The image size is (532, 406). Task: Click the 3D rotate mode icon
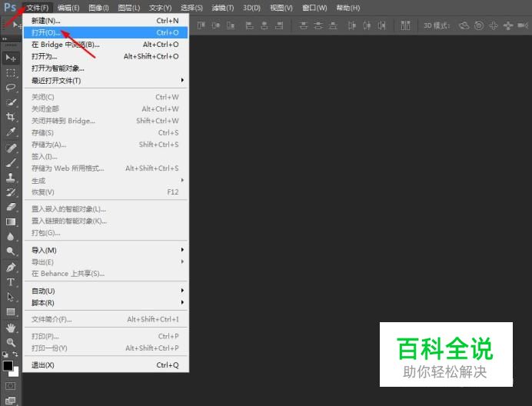tap(464, 25)
